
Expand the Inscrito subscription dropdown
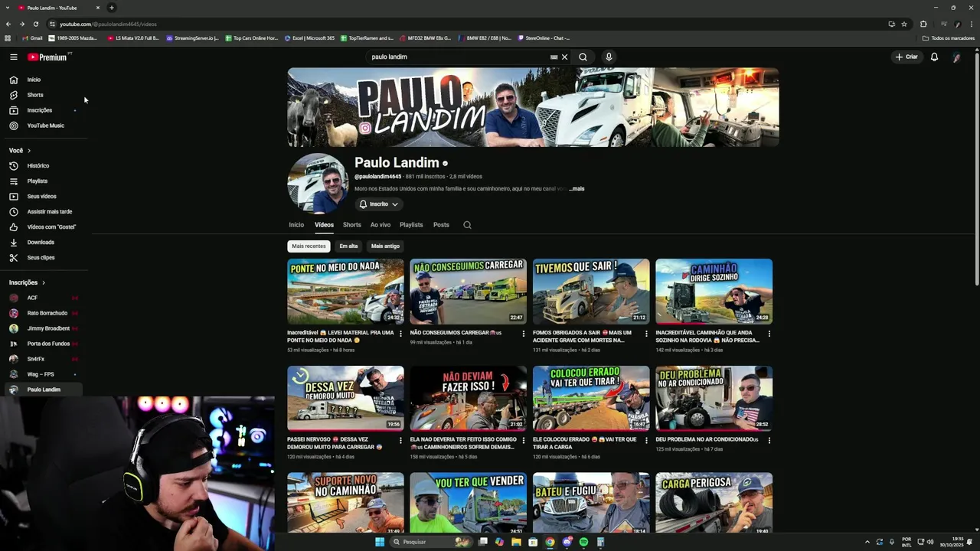pyautogui.click(x=379, y=204)
